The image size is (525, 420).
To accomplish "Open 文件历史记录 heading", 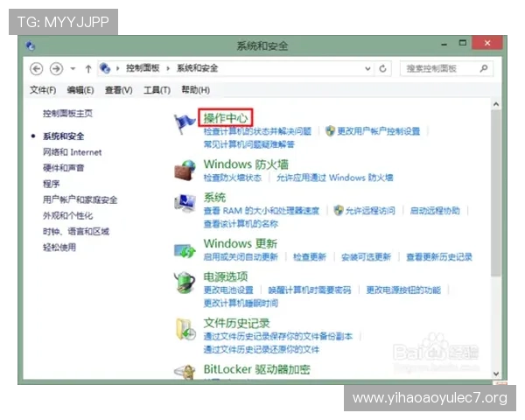I will 237,323.
